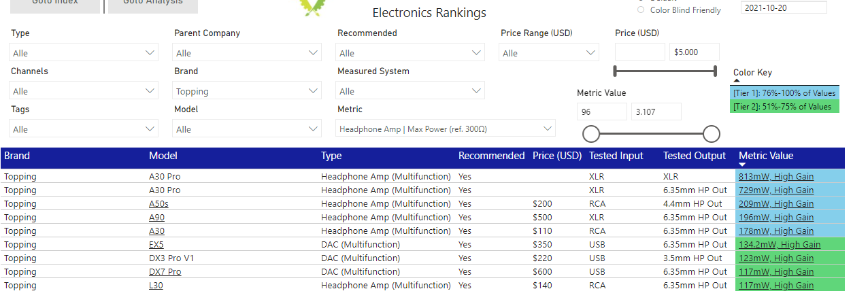Sort table by the Metric Value column header
868x306 pixels.
click(x=766, y=156)
